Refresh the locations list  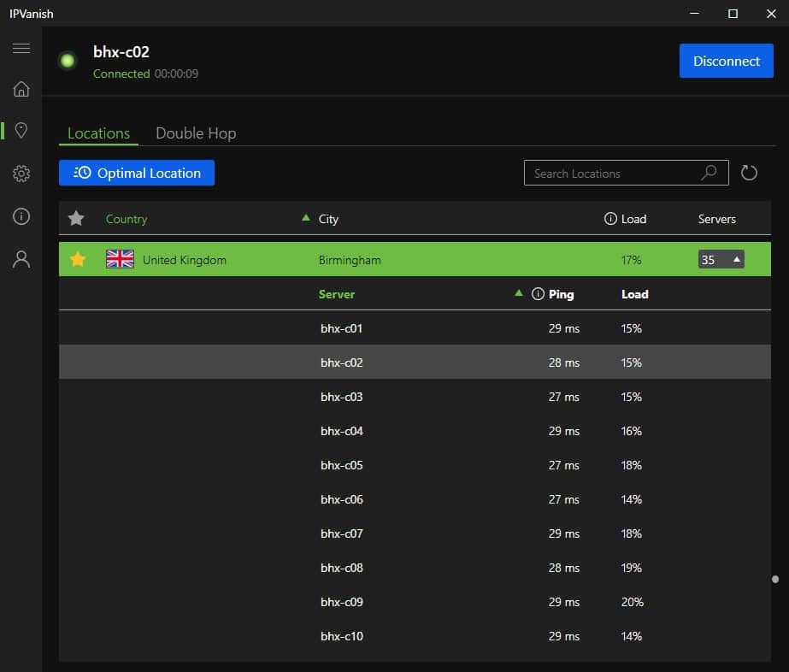(749, 173)
